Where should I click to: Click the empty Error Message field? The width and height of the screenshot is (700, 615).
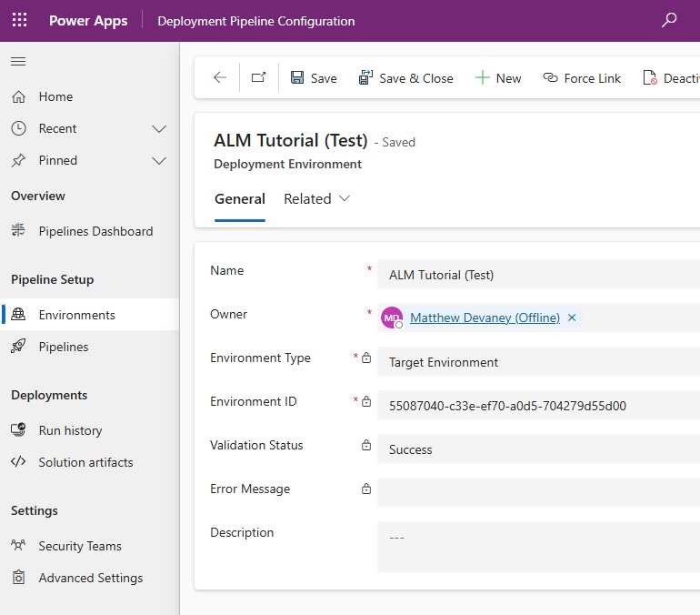pos(538,492)
